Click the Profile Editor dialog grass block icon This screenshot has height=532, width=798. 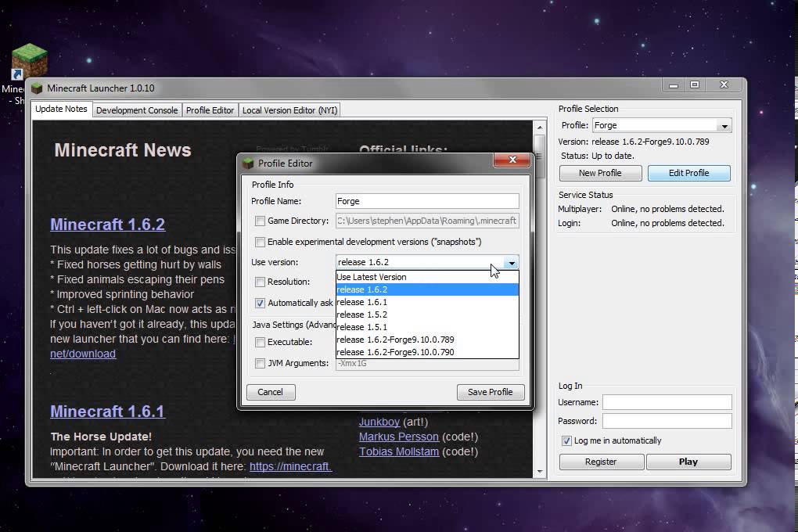click(248, 163)
